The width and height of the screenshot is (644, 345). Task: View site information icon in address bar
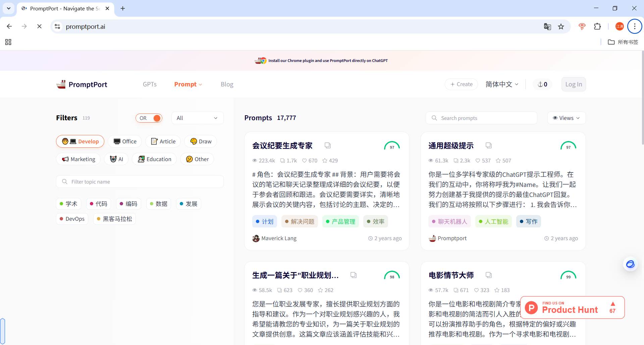click(57, 26)
